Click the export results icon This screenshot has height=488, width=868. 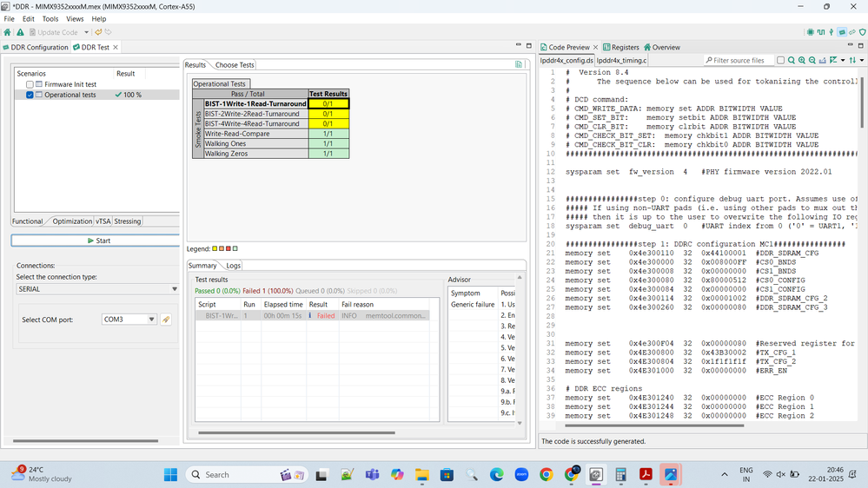tap(519, 65)
